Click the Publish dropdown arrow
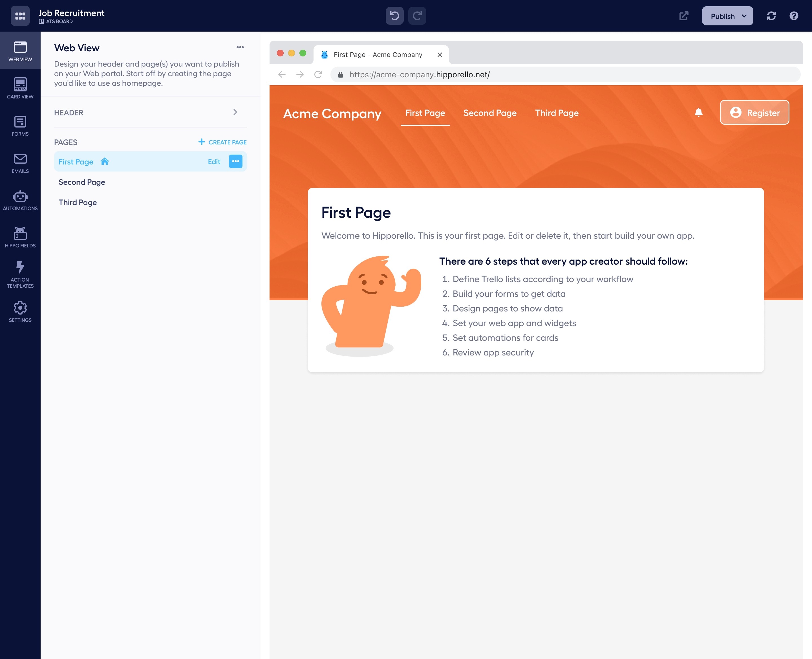Image resolution: width=812 pixels, height=659 pixels. tap(745, 16)
